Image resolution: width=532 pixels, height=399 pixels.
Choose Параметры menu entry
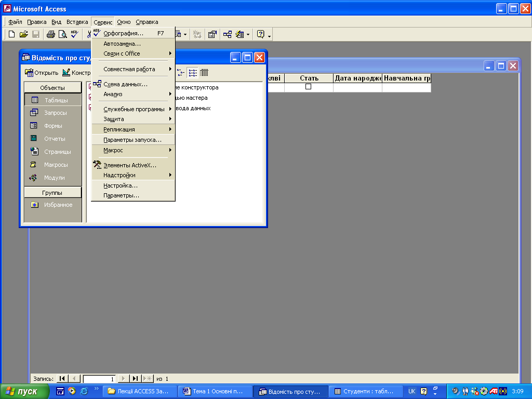coord(134,195)
